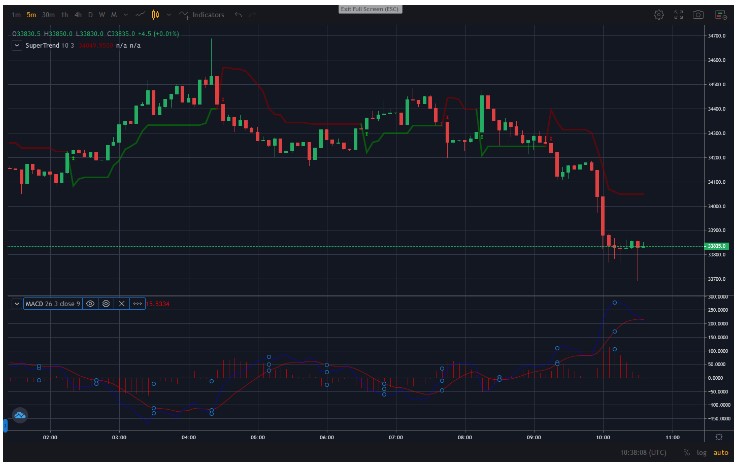Select the weekly W timeframe
The height and width of the screenshot is (469, 740).
tap(102, 15)
